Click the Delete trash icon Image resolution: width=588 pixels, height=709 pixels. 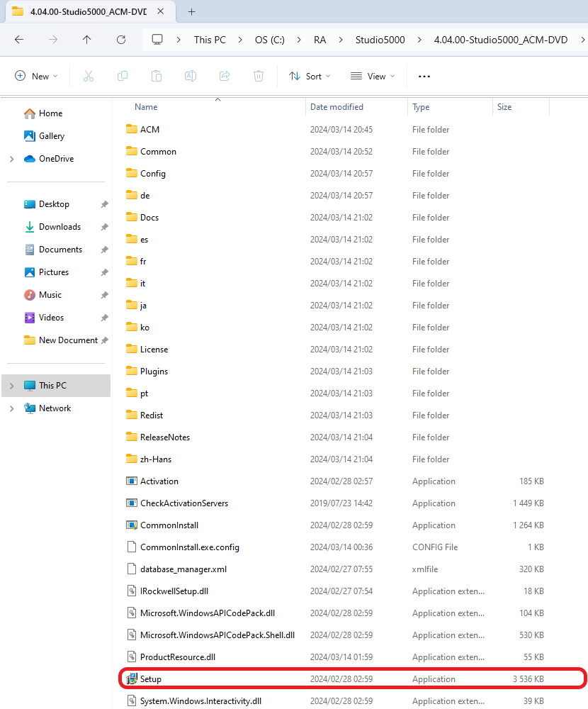coord(259,76)
